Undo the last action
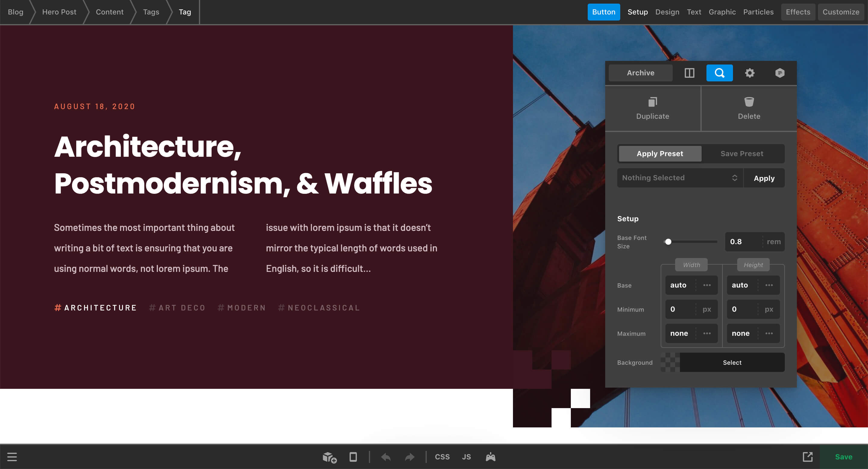This screenshot has width=868, height=469. (x=386, y=457)
